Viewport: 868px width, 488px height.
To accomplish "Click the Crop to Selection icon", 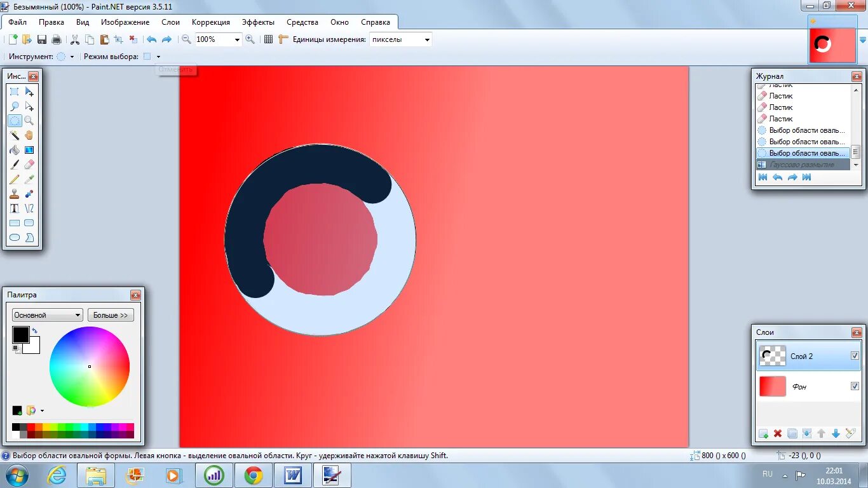I will [119, 39].
